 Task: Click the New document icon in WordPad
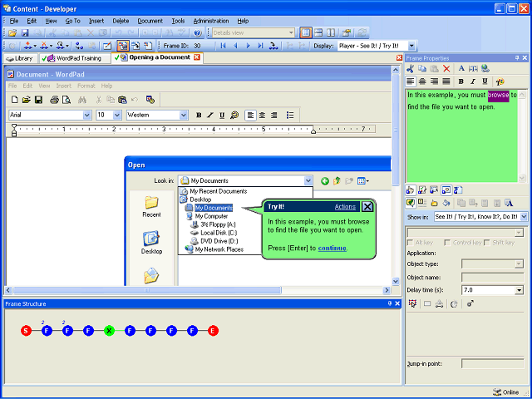click(15, 100)
